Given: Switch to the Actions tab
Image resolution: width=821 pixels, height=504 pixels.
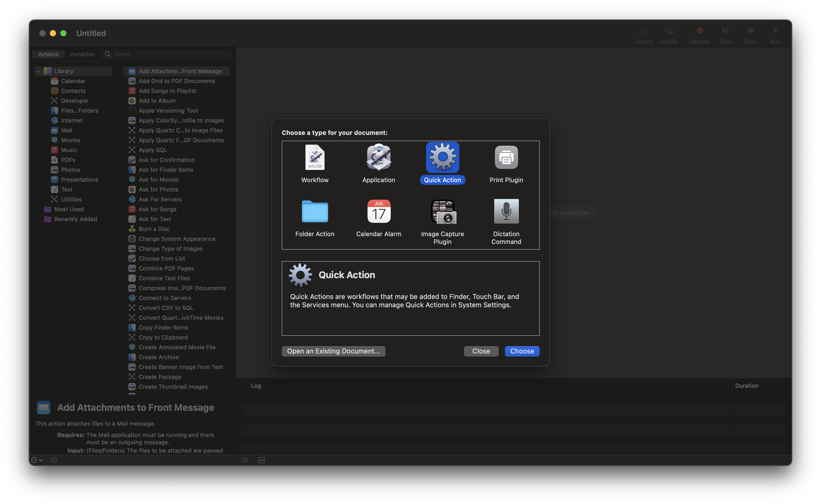Looking at the screenshot, I should click(48, 54).
